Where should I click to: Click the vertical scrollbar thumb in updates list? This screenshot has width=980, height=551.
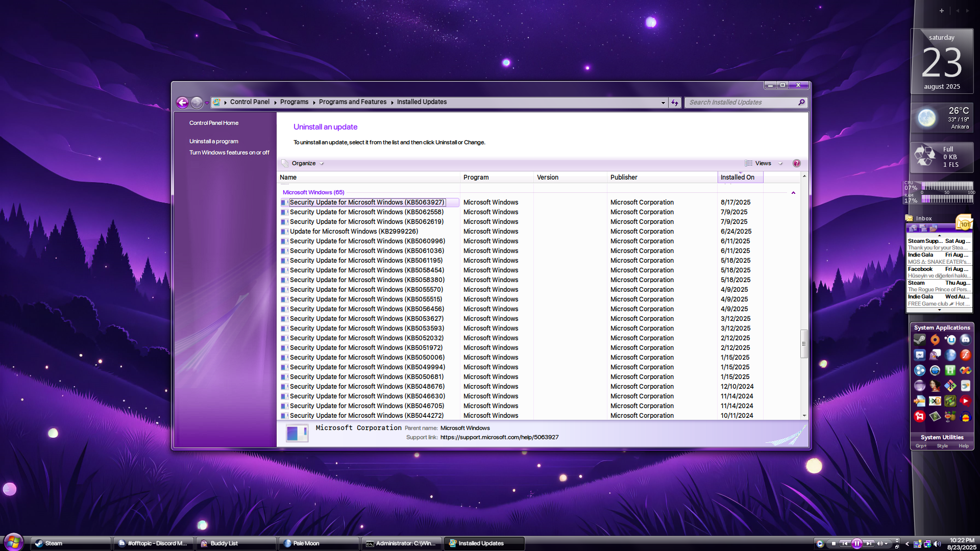click(x=804, y=344)
